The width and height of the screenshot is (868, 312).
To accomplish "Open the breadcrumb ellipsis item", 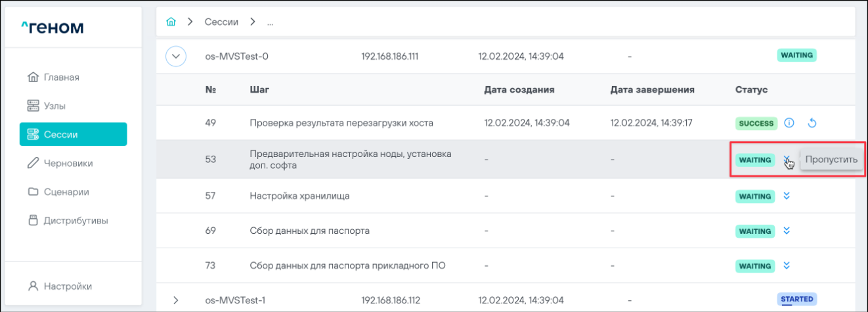I will point(270,22).
